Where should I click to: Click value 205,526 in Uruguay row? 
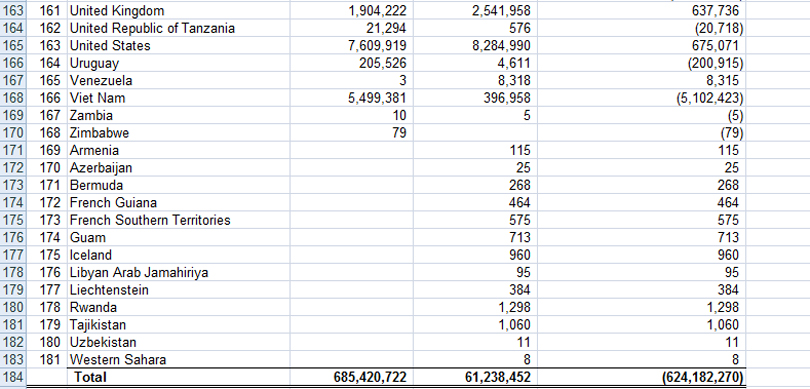(x=352, y=63)
